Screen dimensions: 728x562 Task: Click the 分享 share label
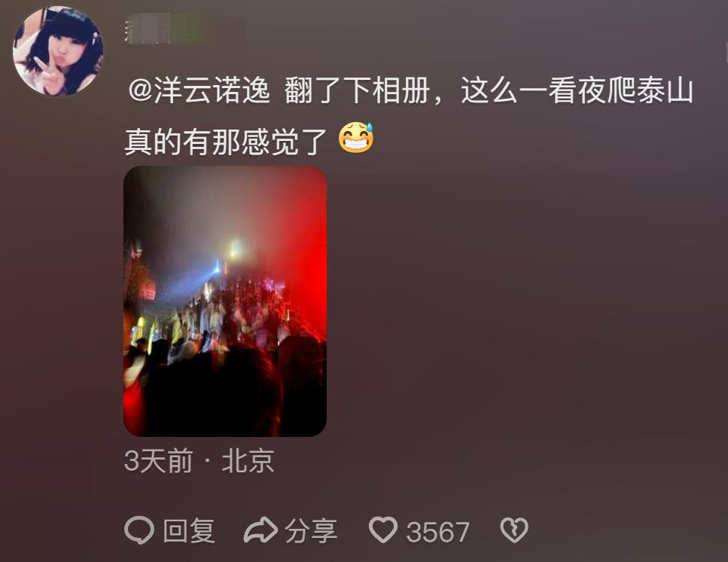[x=311, y=531]
